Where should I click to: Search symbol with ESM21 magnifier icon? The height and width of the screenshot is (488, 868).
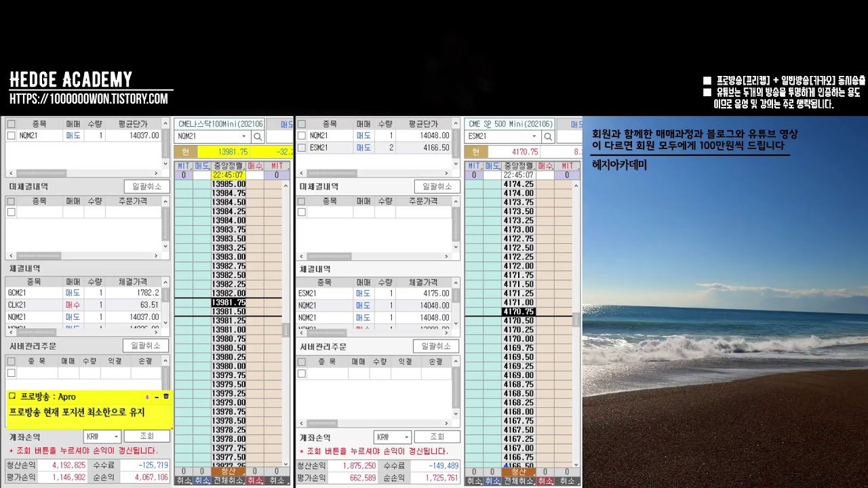point(548,137)
